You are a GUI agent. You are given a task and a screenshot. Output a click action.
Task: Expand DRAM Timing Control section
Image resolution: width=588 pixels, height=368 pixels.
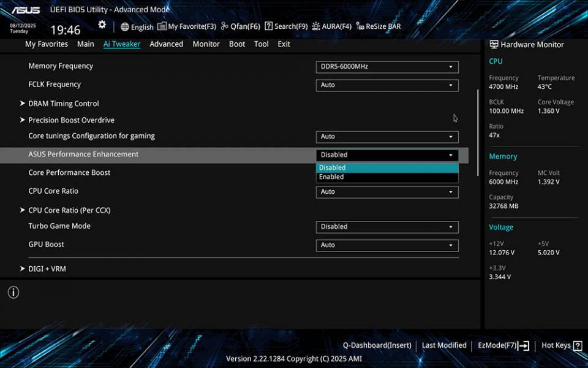(63, 103)
